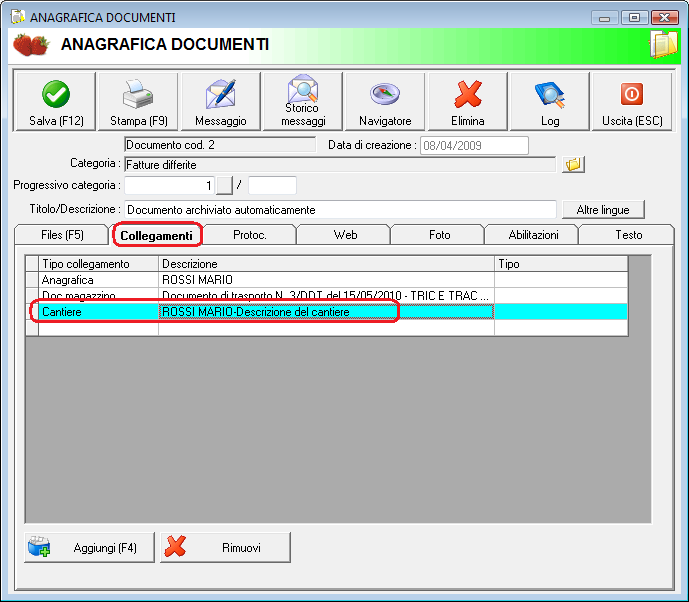Remove selected link with Rimuovi
This screenshot has height=602, width=689.
coord(225,548)
